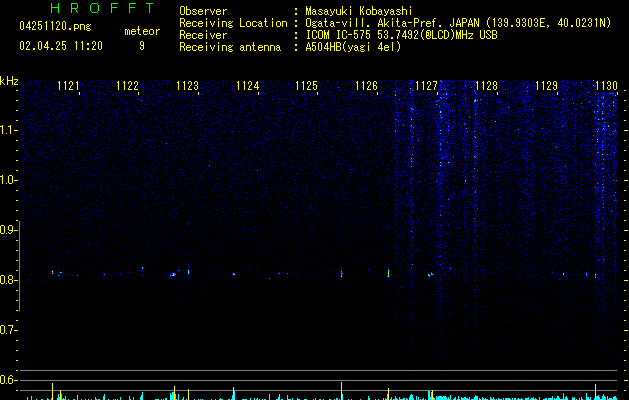Click the 1122 time axis marker
The image size is (629, 400).
tap(127, 86)
